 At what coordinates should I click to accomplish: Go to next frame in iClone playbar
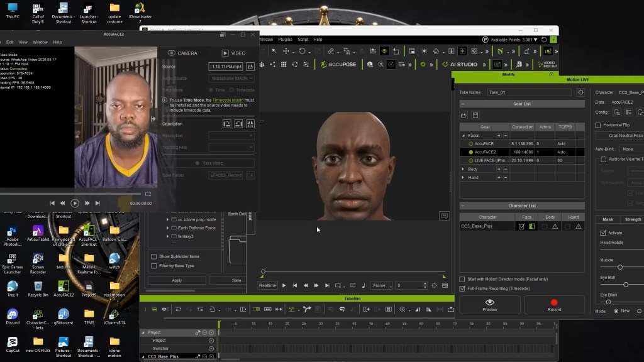point(316,285)
